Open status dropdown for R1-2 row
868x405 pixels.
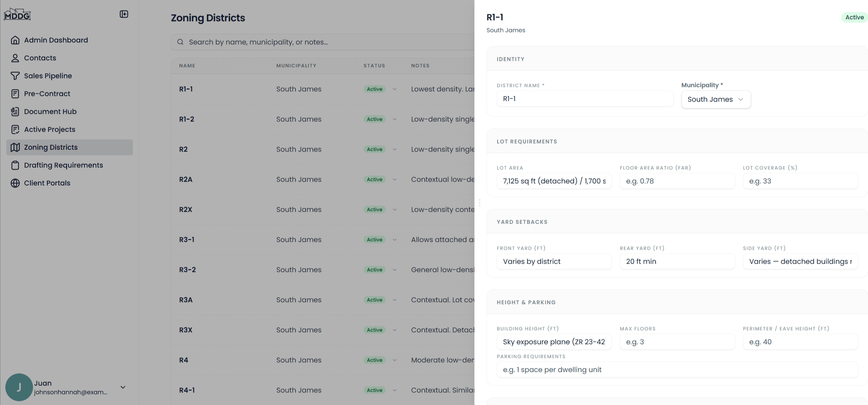394,119
